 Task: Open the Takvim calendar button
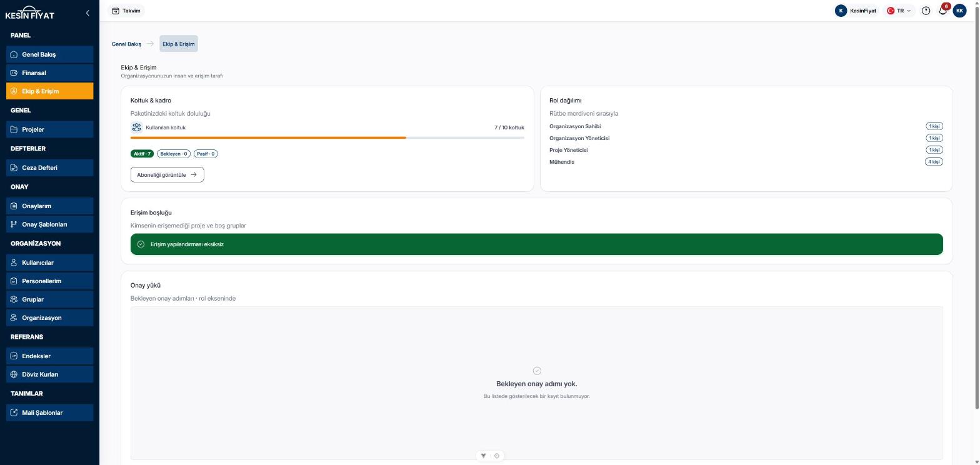tap(126, 11)
